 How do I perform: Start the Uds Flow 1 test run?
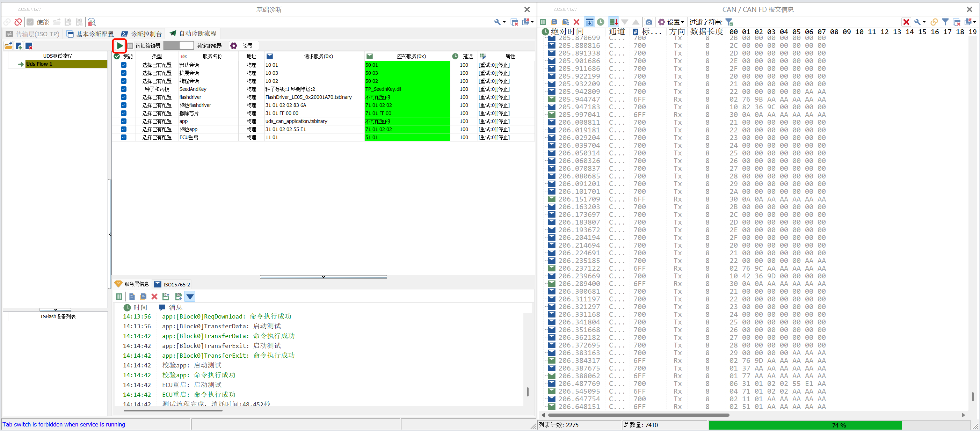(x=119, y=46)
